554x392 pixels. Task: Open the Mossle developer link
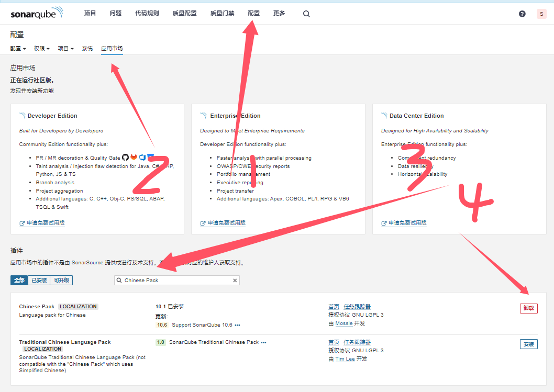click(344, 323)
